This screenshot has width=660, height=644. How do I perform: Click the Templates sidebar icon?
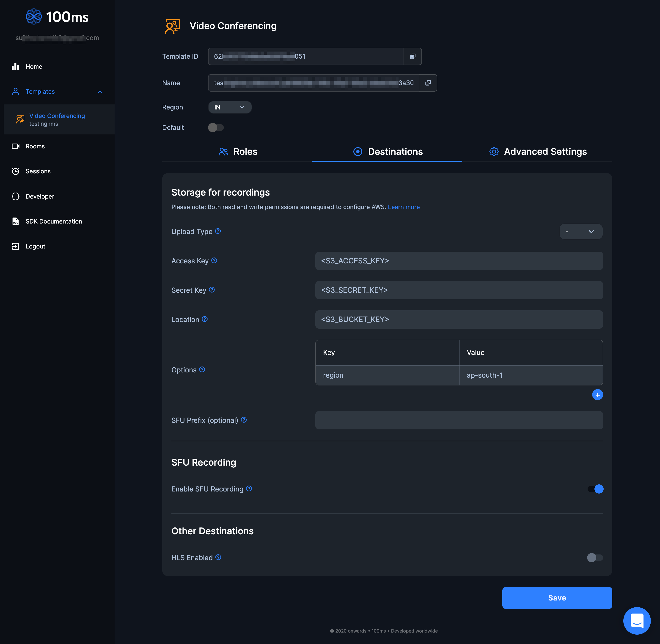(16, 91)
